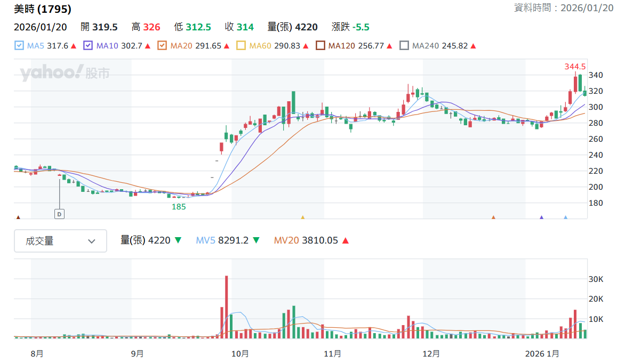Disable the MA20 moving average line
The width and height of the screenshot is (625, 364).
point(162,46)
